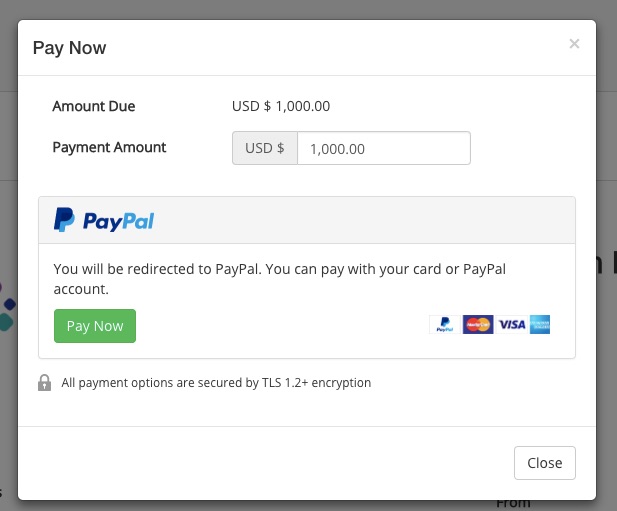The width and height of the screenshot is (617, 511).
Task: Click the PayPal wordmark text
Action: tap(118, 221)
